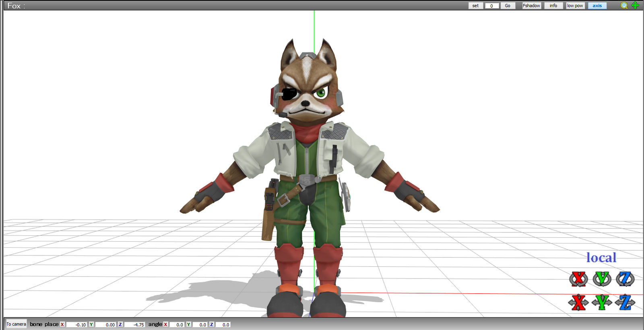Click the blue Z move axis icon
The image size is (644, 330).
tap(625, 302)
